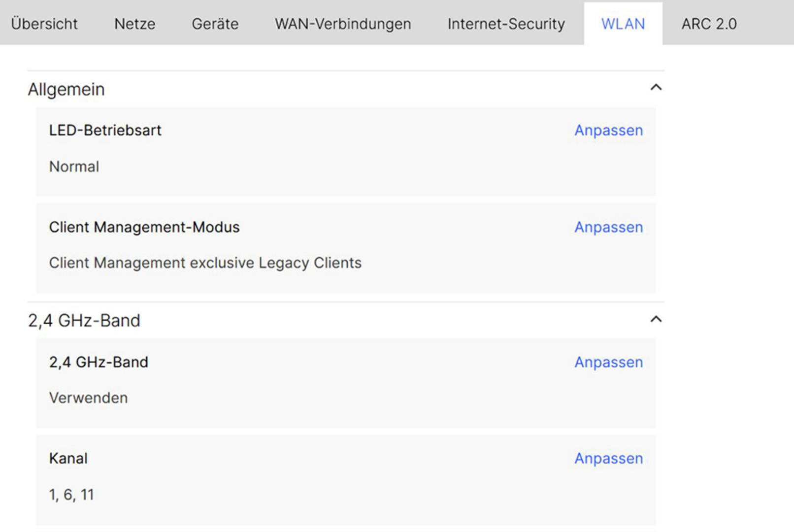
Task: Collapse the Allgemein section using its chevron
Action: tap(656, 88)
